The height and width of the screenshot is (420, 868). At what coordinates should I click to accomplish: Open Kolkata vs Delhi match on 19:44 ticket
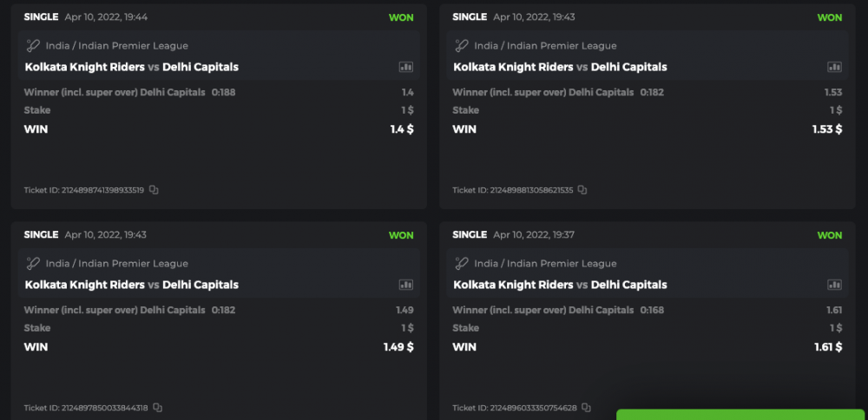click(x=131, y=67)
